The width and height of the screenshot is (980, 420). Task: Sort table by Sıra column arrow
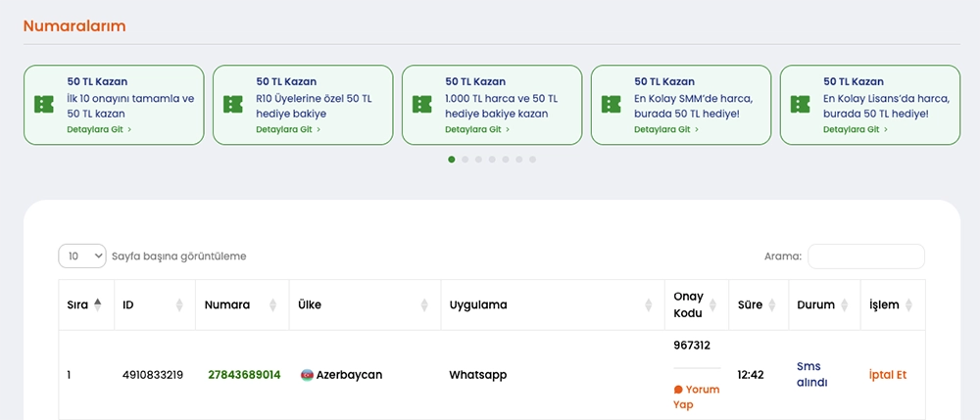click(x=97, y=304)
